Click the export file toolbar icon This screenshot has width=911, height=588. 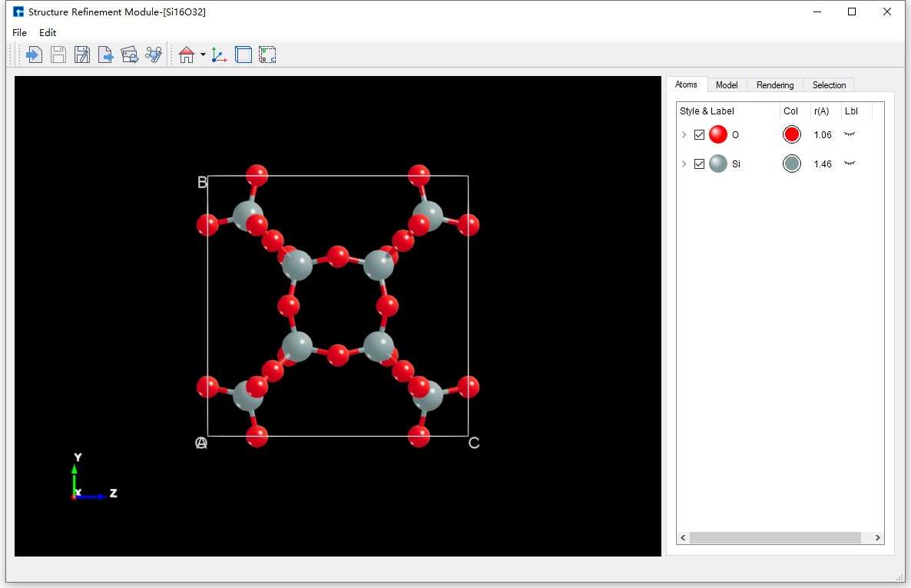106,54
